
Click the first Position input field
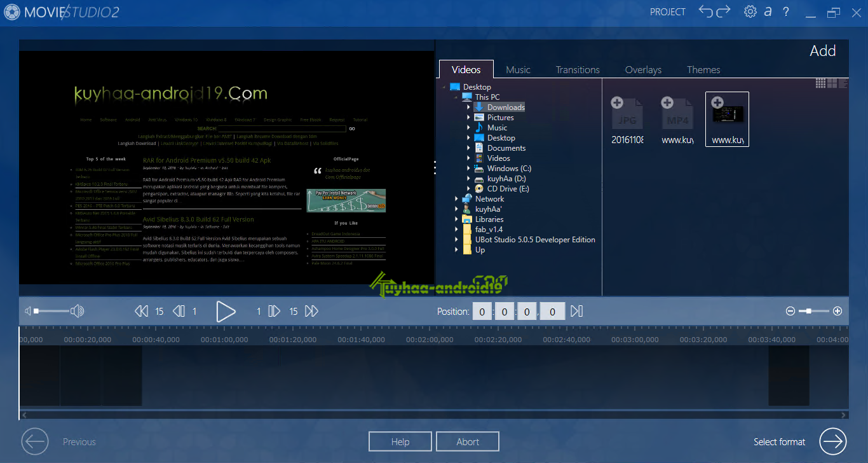(x=483, y=312)
